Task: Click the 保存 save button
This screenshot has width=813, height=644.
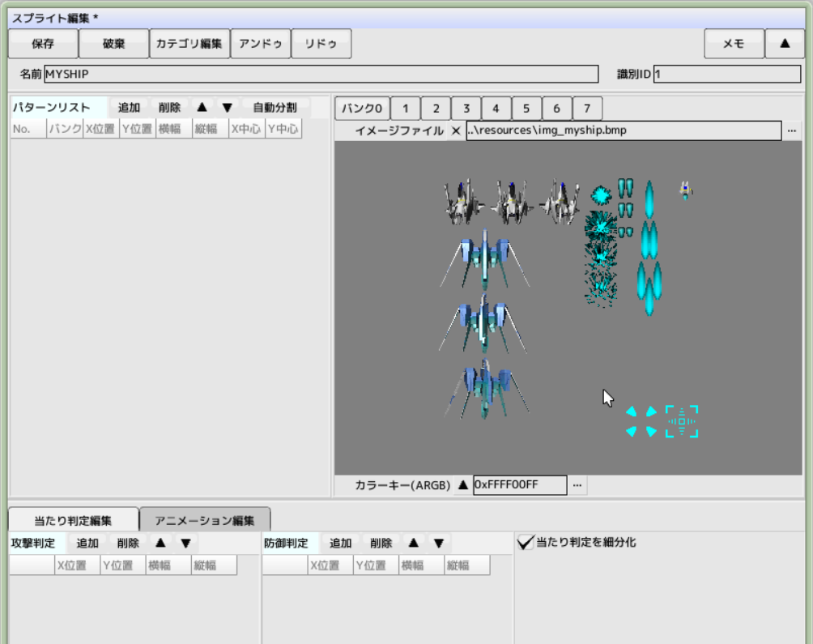Action: (43, 44)
